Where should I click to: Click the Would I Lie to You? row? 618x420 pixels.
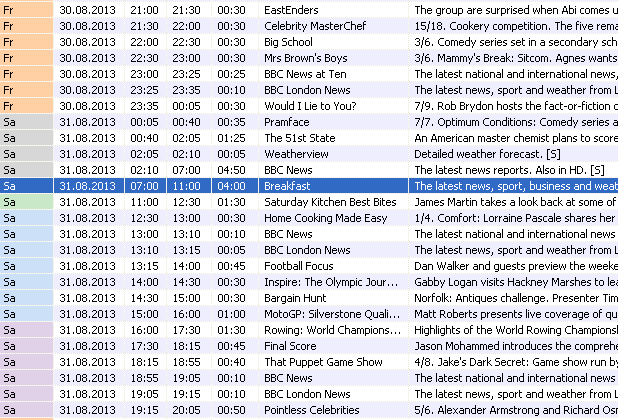310,106
